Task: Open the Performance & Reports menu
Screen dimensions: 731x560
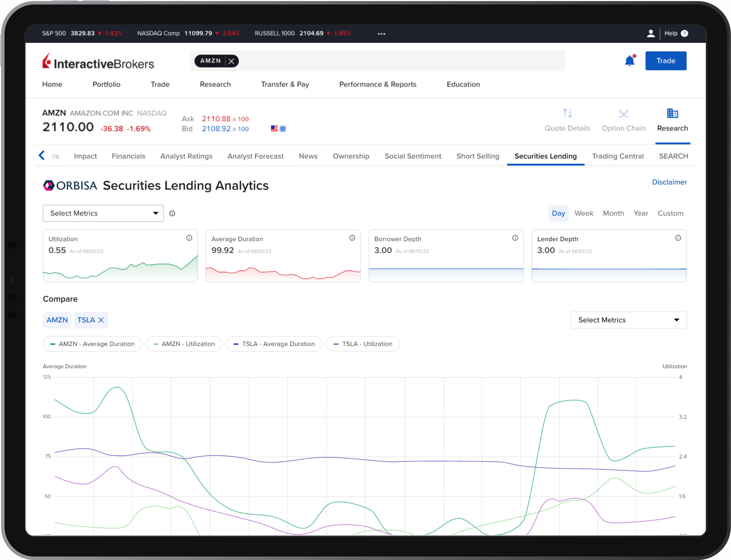Action: point(378,84)
